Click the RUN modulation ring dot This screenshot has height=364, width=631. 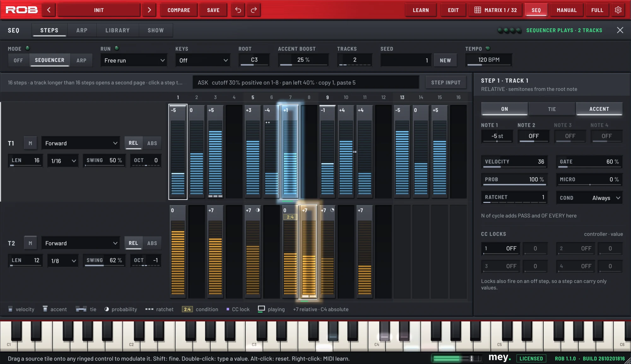point(117,48)
